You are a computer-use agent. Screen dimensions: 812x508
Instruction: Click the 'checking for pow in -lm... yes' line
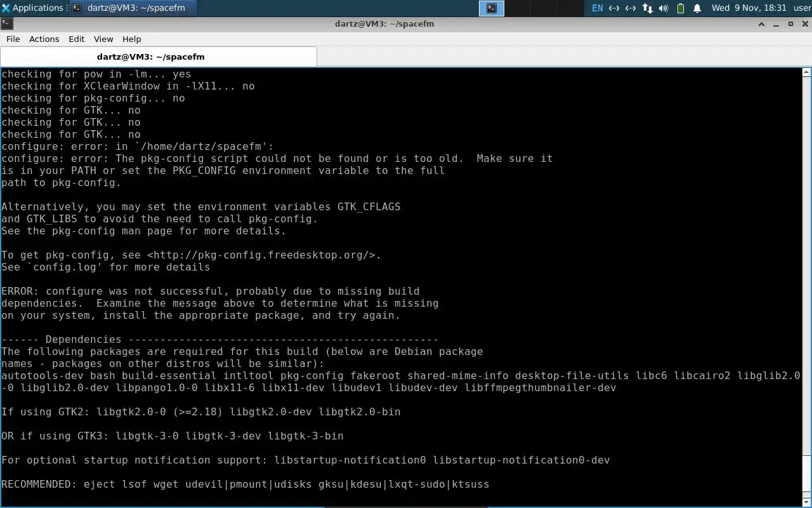tap(96, 74)
